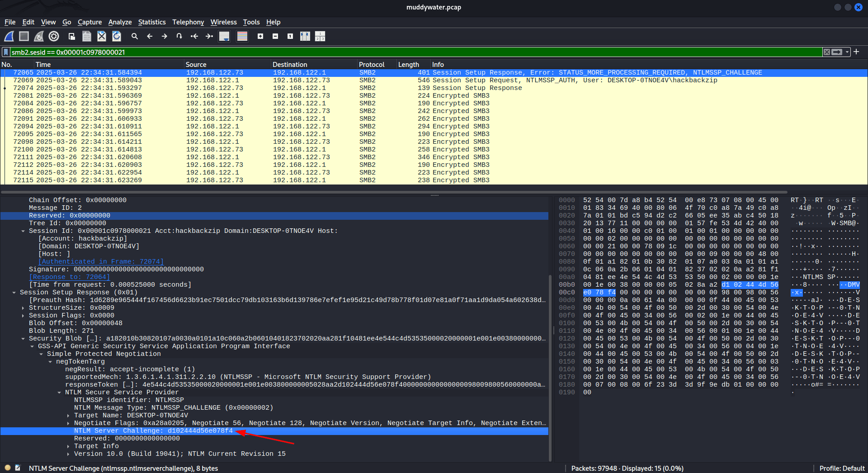Open the File menu

click(10, 22)
